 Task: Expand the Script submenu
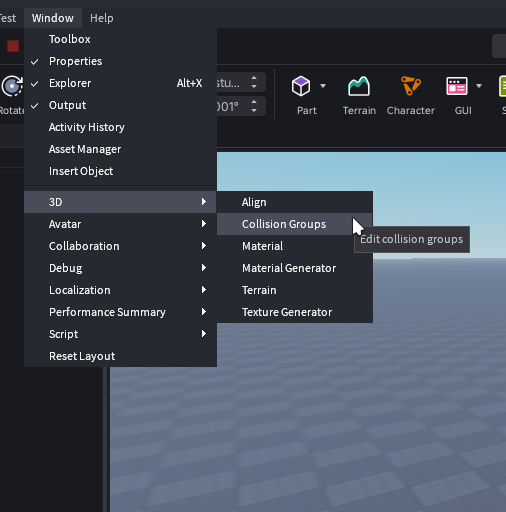click(120, 334)
